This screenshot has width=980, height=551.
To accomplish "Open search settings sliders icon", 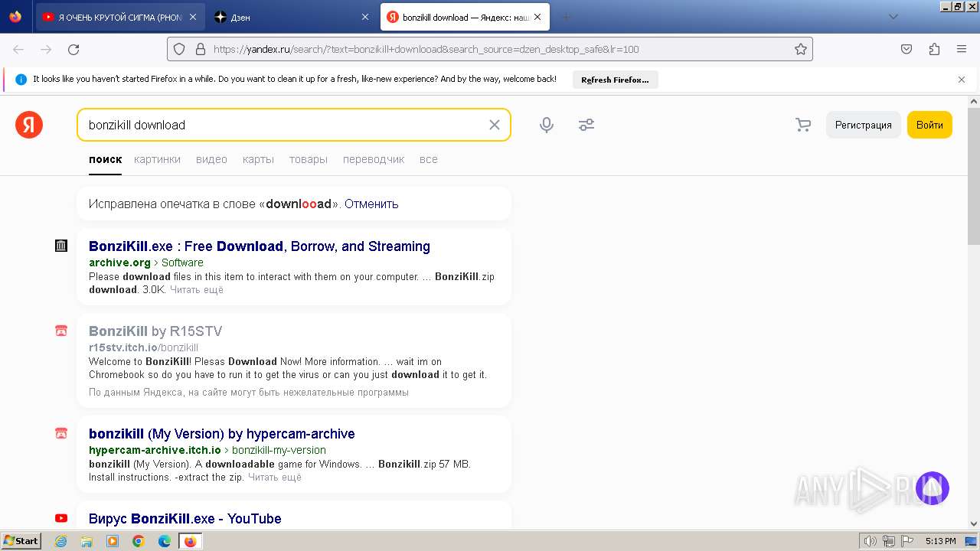I will point(586,125).
